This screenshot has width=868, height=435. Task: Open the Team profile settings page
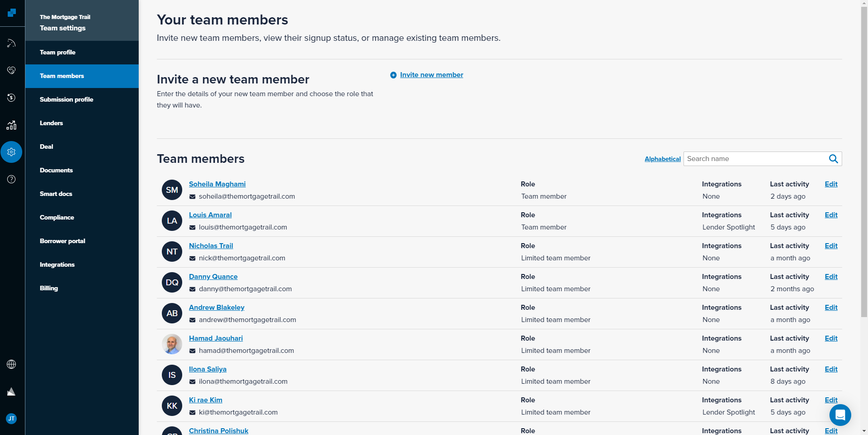[58, 52]
